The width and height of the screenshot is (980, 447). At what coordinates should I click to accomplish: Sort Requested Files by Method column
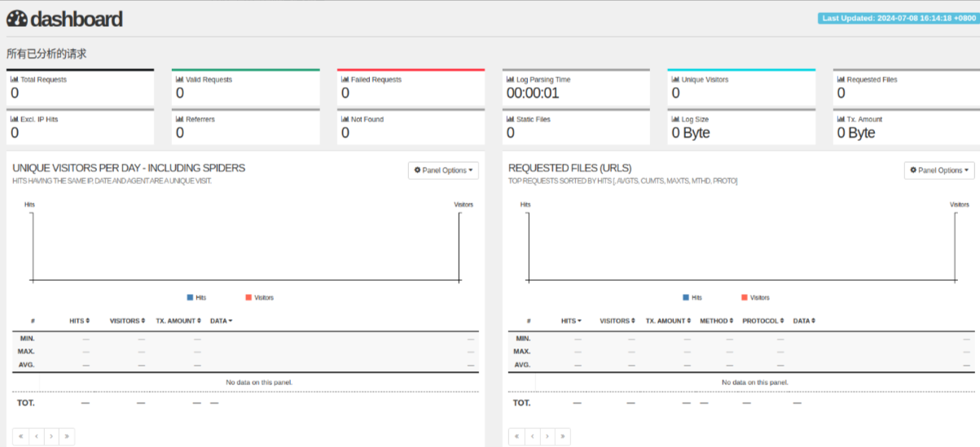point(716,321)
